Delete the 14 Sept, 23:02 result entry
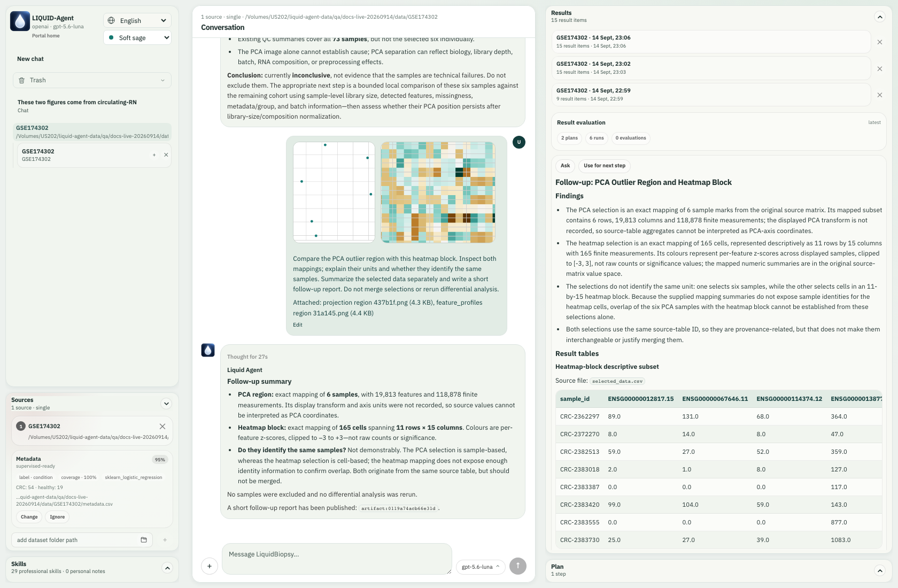Image resolution: width=898 pixels, height=588 pixels. tap(880, 69)
